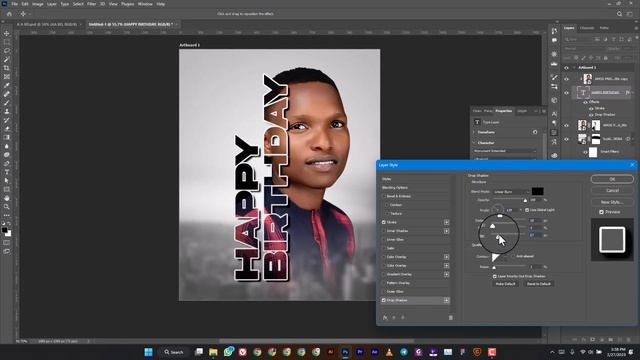Enable the Inner Shadow checkbox
Image resolution: width=640 pixels, height=360 pixels.
pos(384,231)
